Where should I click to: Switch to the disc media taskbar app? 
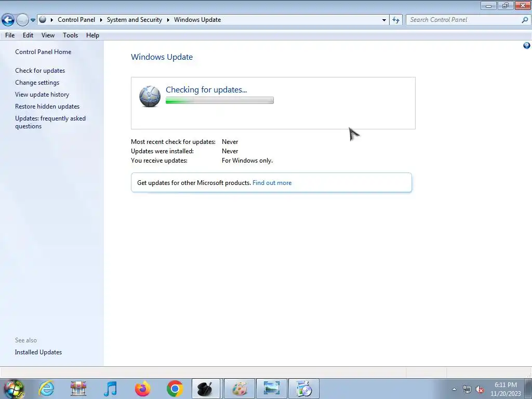[303, 389]
